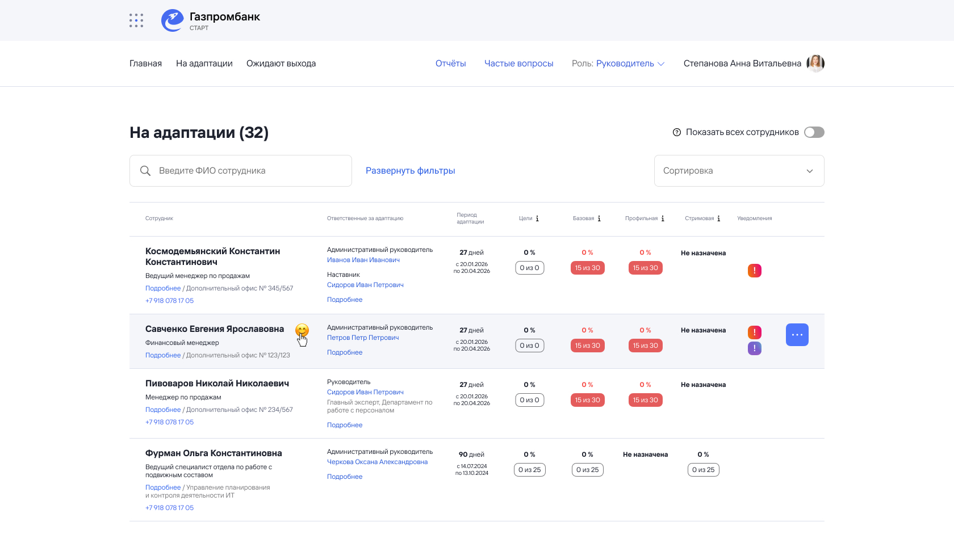The height and width of the screenshot is (560, 954).
Task: Go to the Главная tab
Action: (145, 64)
